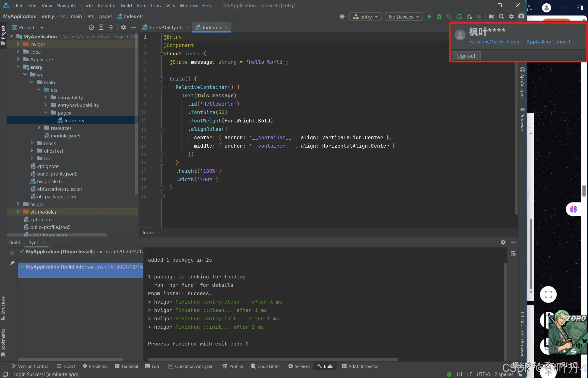Select module.json5 in project tree

[65, 136]
